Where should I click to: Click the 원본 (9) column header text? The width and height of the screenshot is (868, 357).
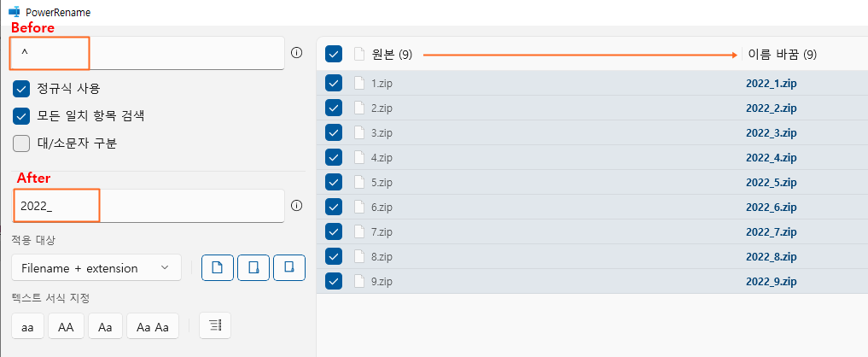(x=392, y=55)
